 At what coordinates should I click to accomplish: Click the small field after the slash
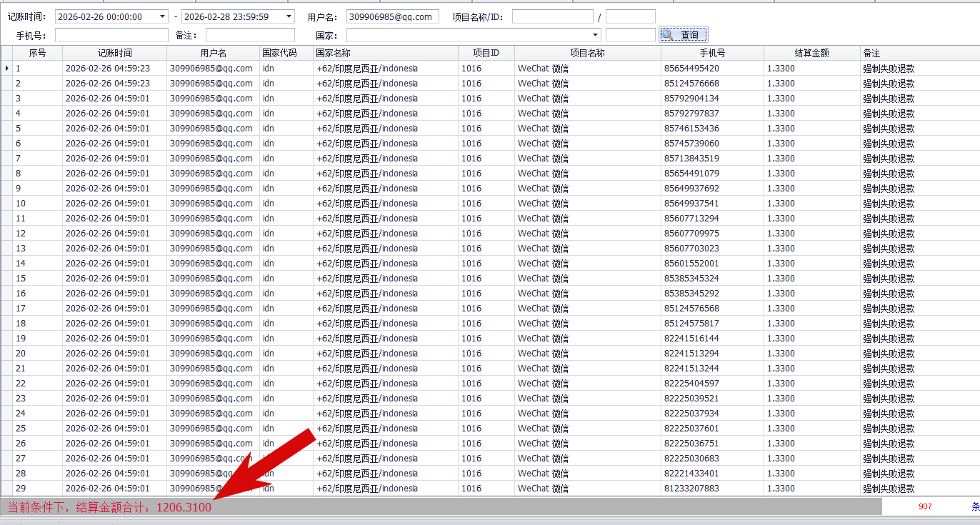tap(630, 16)
